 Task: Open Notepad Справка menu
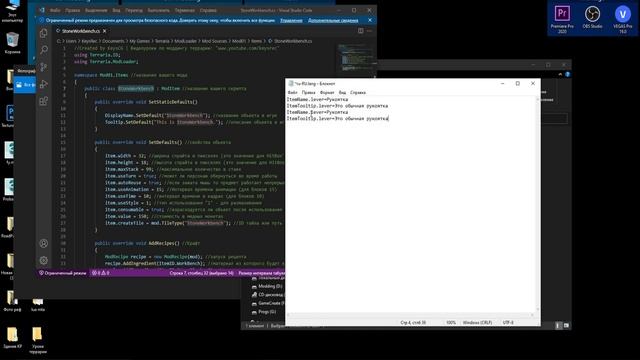click(358, 93)
